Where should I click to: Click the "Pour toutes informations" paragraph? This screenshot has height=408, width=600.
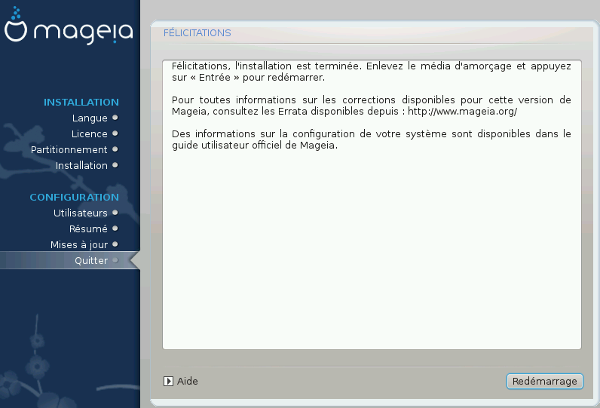(371, 106)
